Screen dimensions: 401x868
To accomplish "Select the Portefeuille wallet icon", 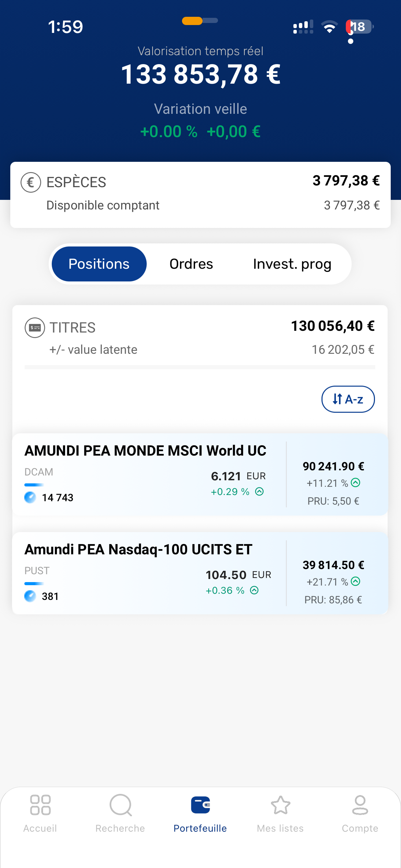I will (x=200, y=805).
